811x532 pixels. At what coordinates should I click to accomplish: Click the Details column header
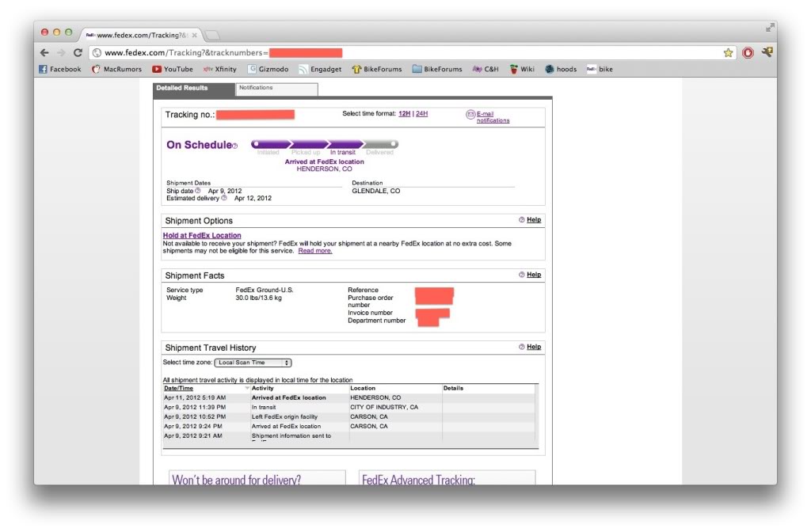[x=453, y=388]
